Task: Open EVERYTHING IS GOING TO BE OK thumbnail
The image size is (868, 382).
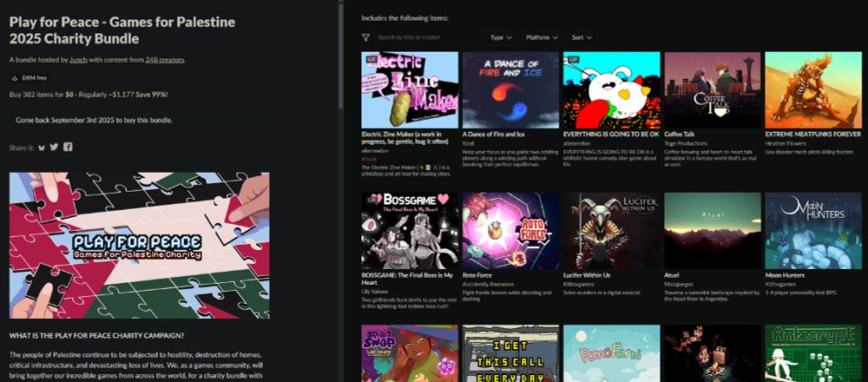Action: click(612, 89)
